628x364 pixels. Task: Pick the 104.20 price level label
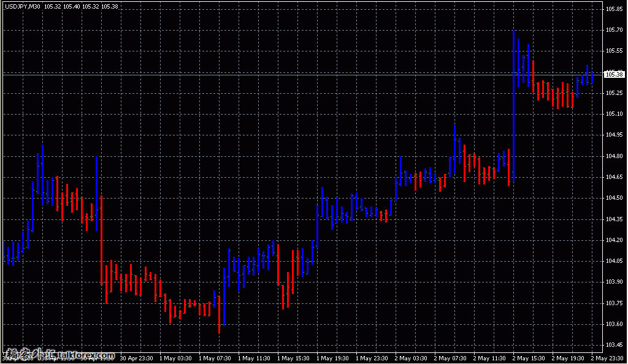pyautogui.click(x=615, y=240)
